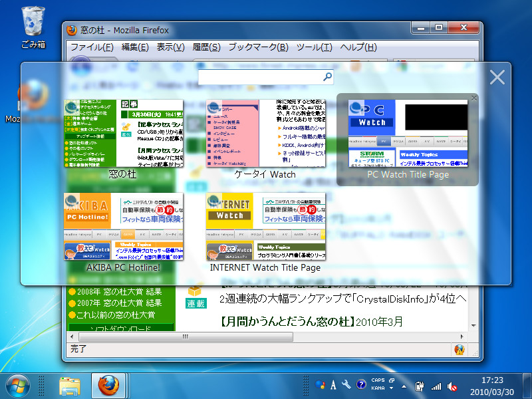
Task: Open the language bar options dropdown arrow
Action: click(x=391, y=388)
